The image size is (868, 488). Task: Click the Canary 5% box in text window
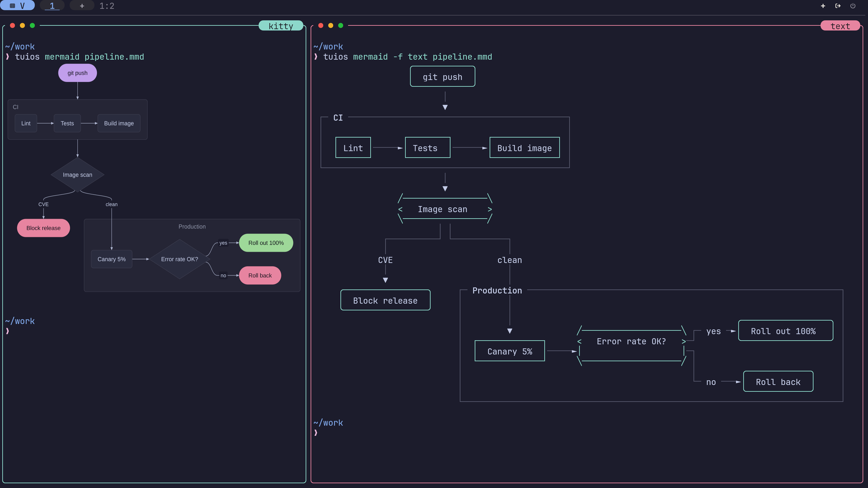pos(509,351)
